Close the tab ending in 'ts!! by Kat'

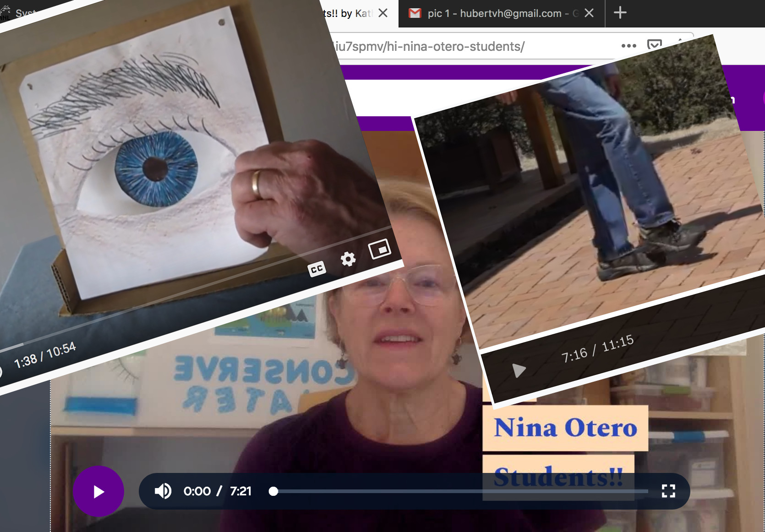[383, 13]
